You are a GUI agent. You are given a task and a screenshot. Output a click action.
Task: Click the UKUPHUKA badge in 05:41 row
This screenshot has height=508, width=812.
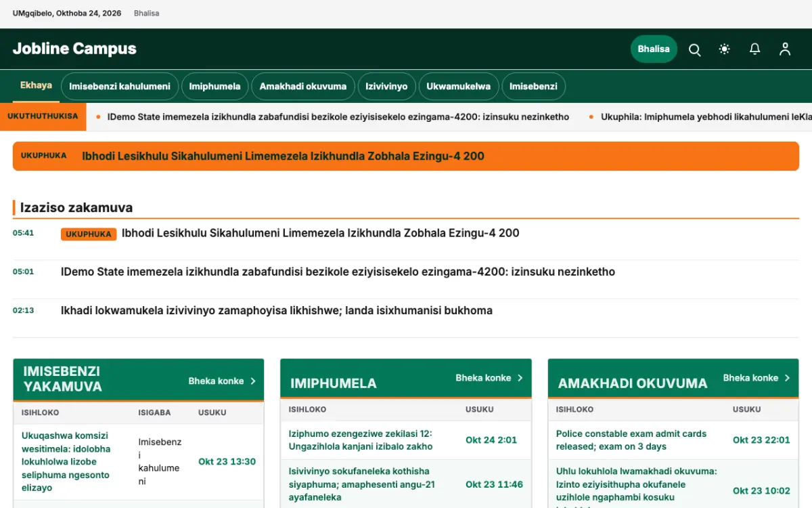(x=89, y=234)
